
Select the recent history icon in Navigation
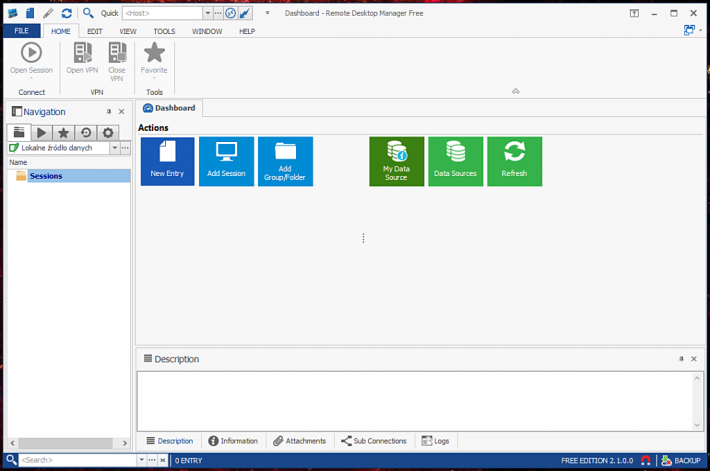[86, 133]
